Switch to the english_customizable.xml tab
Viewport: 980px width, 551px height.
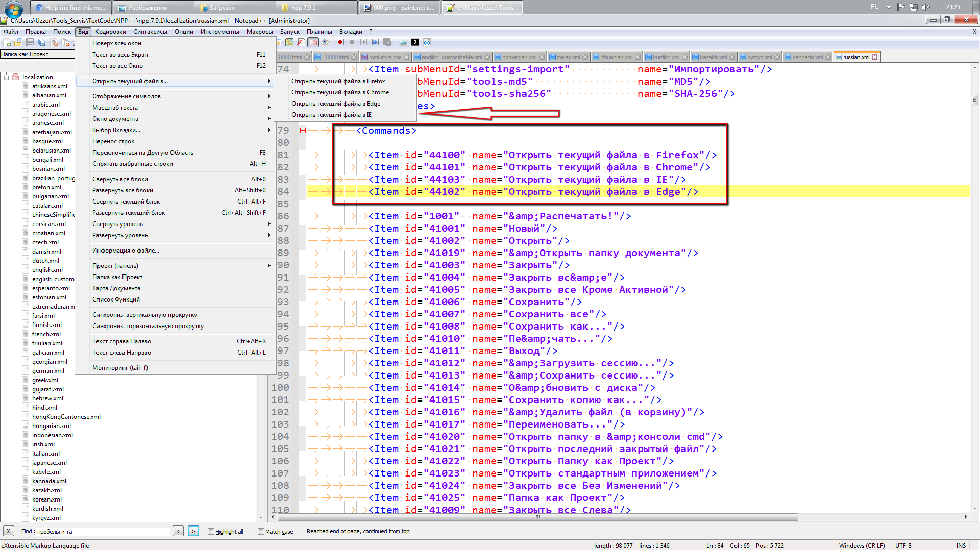[x=452, y=57]
